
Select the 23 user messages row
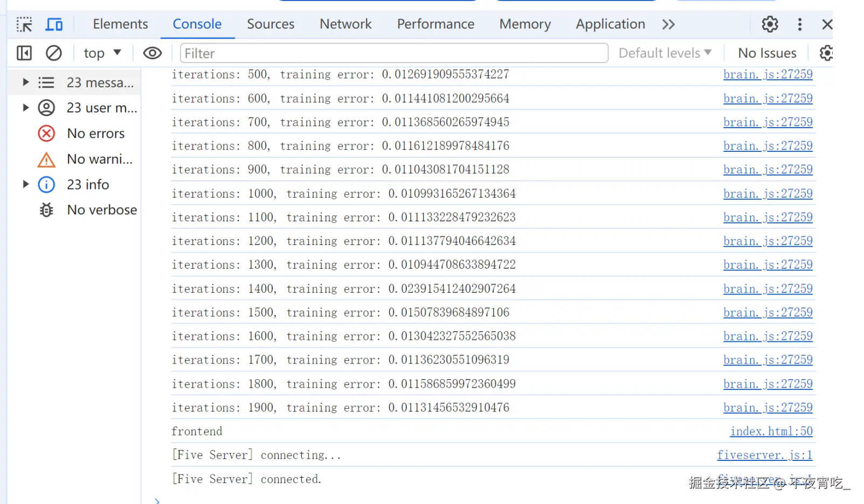tap(74, 108)
